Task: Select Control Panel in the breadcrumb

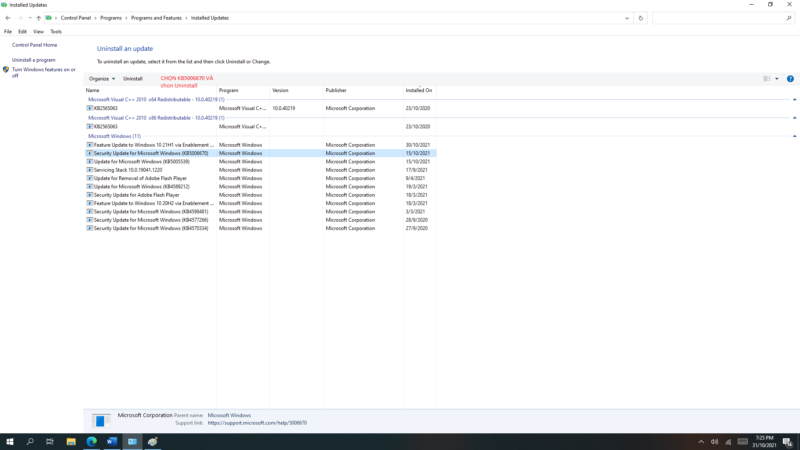Action: [x=76, y=18]
